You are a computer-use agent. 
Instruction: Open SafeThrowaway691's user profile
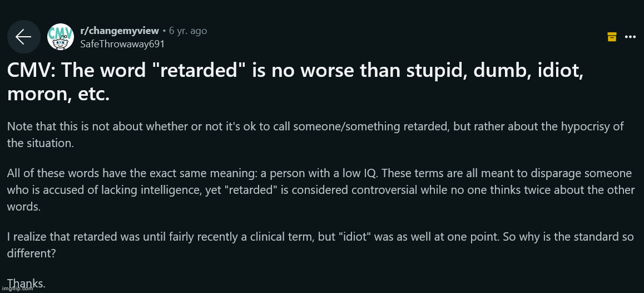point(122,43)
